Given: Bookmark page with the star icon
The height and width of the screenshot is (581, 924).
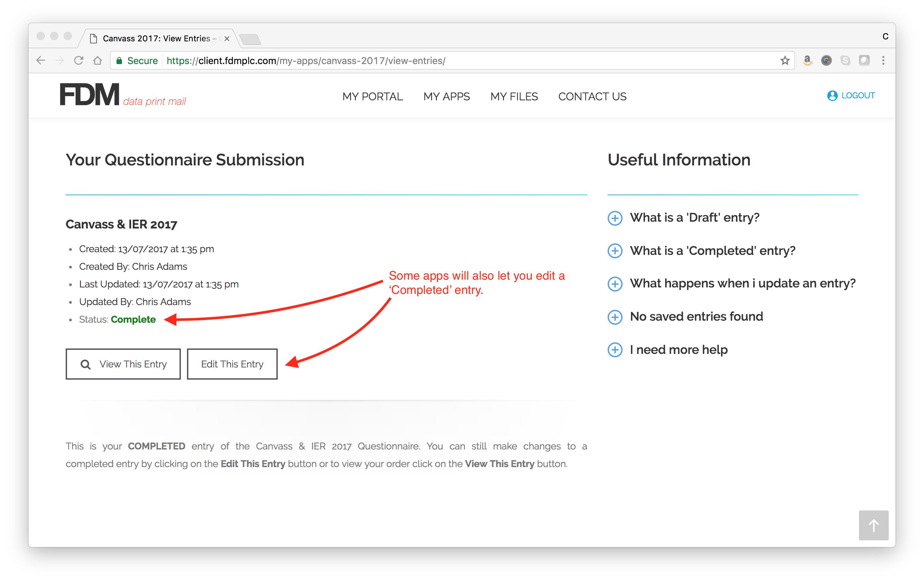Looking at the screenshot, I should pos(785,60).
